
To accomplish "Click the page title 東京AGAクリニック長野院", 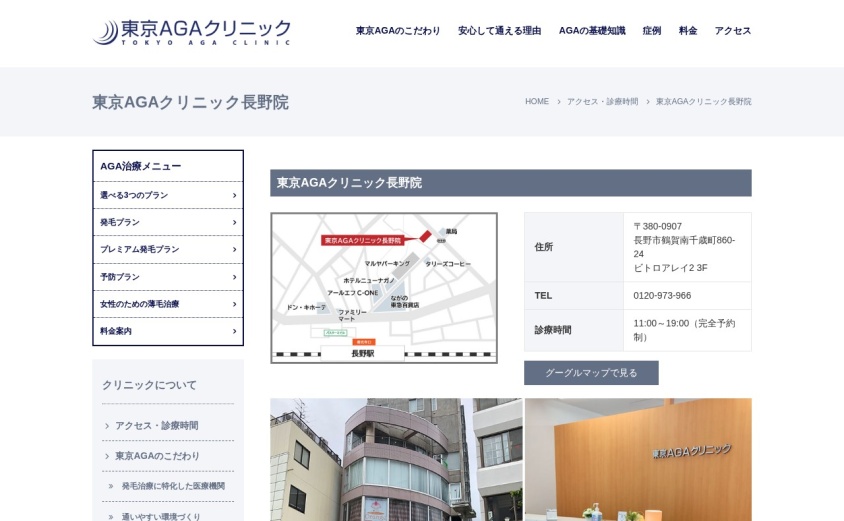I will pos(191,102).
